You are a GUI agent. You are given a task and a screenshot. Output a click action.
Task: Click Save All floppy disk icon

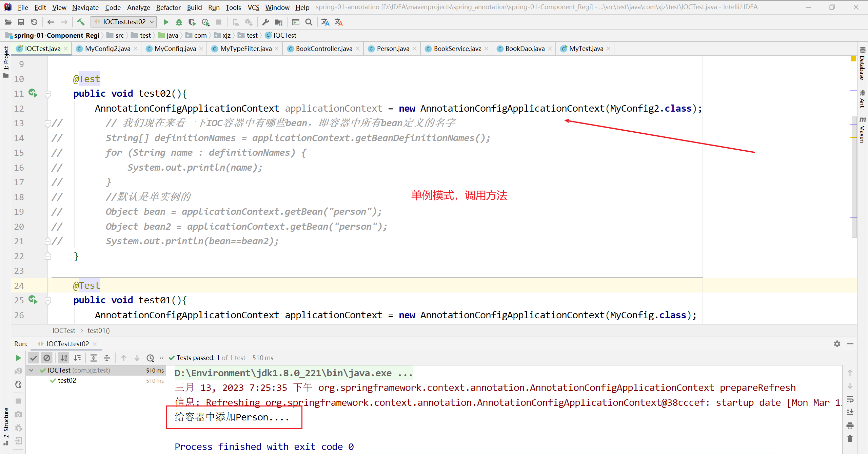(21, 22)
